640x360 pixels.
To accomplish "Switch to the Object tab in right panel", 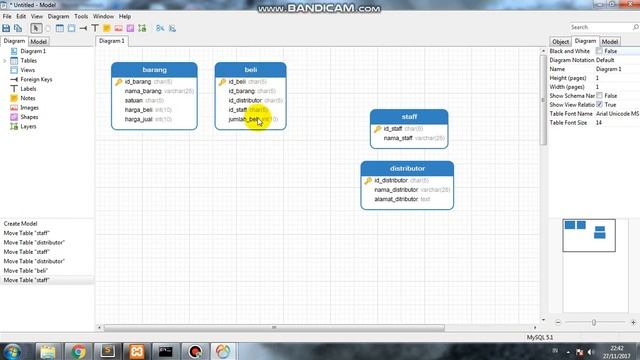I will [x=560, y=42].
